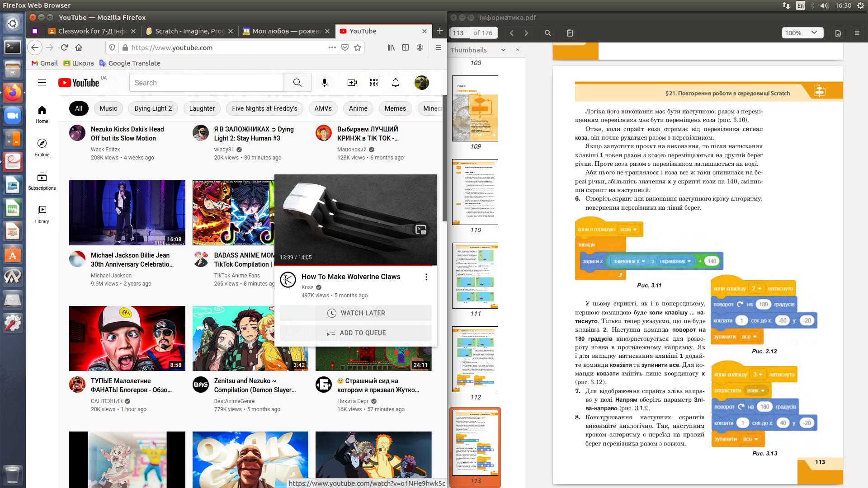Click the WATCH LATER button
This screenshot has width=868, height=488.
coord(356,313)
